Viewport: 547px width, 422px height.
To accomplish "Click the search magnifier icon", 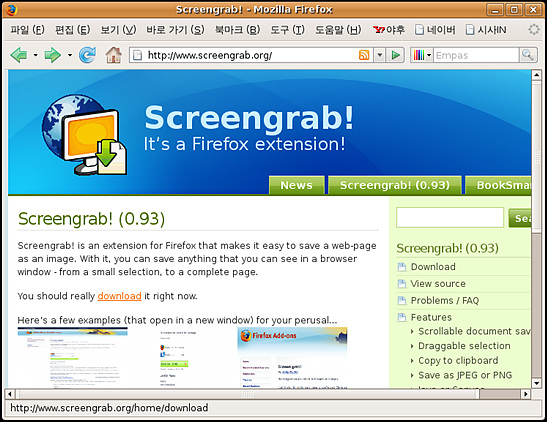I will coord(527,55).
